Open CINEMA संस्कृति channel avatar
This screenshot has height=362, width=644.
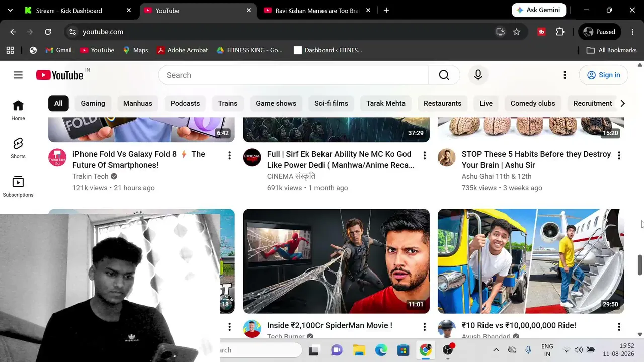tap(252, 157)
